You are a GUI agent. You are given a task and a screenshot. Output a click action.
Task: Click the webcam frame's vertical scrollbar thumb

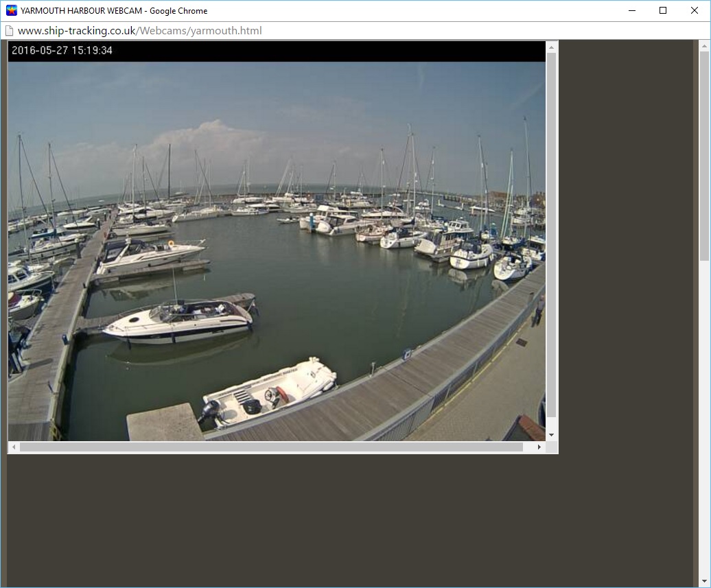[551, 233]
